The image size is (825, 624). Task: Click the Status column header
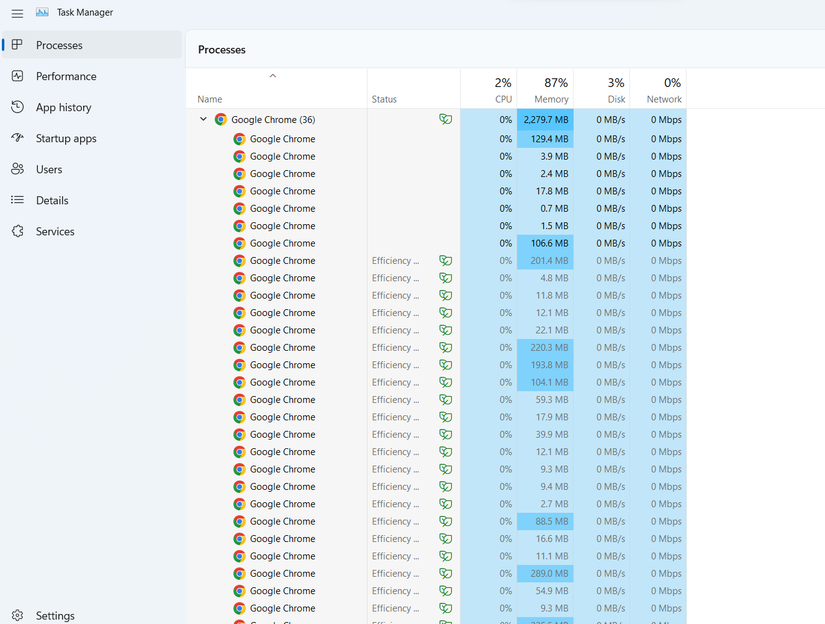click(384, 99)
